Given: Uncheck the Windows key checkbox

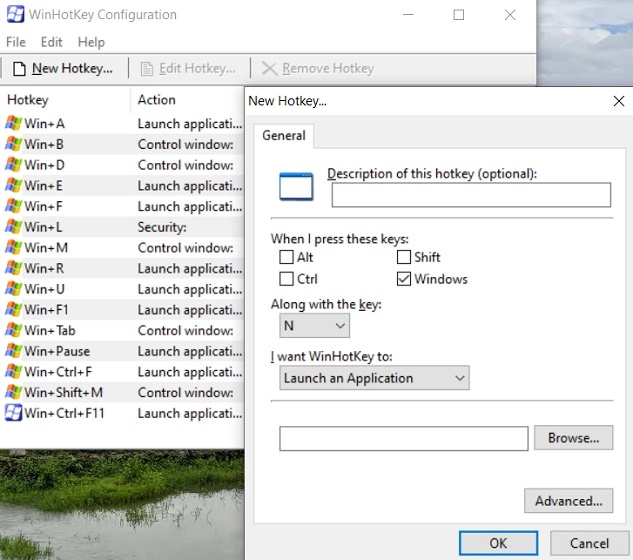Looking at the screenshot, I should click(404, 279).
